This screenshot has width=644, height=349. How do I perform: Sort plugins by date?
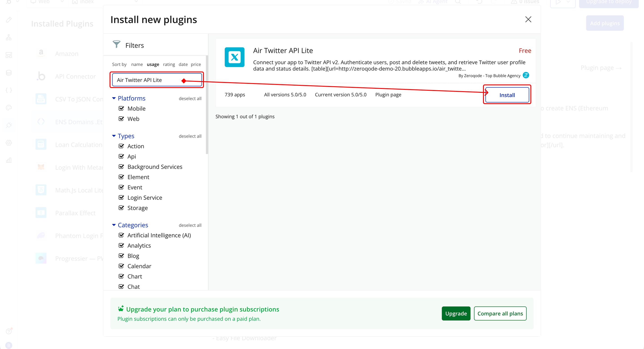click(x=183, y=64)
